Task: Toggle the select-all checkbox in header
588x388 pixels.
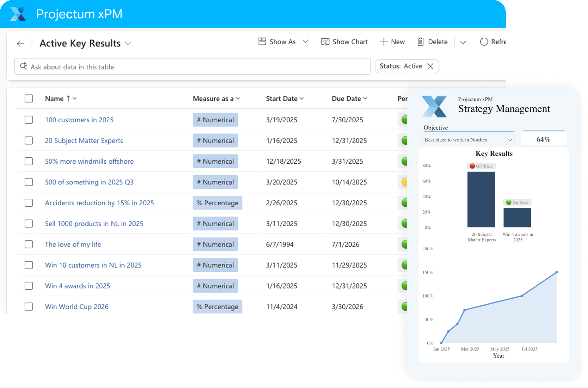Action: 29,99
